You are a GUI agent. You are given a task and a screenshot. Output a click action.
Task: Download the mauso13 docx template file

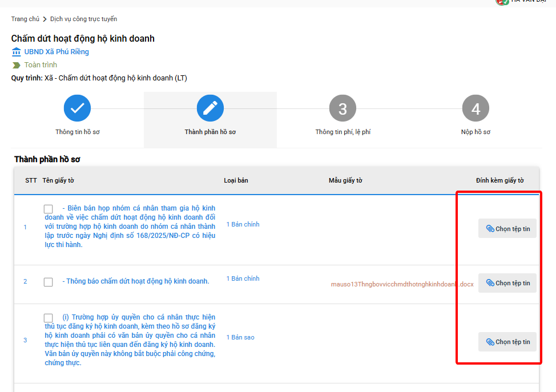(402, 284)
